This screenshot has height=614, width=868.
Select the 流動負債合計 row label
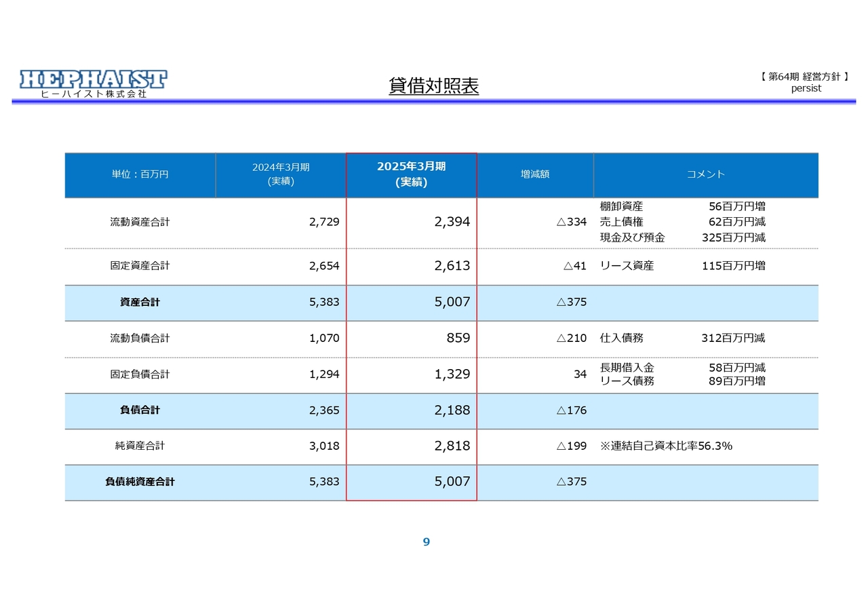click(140, 338)
